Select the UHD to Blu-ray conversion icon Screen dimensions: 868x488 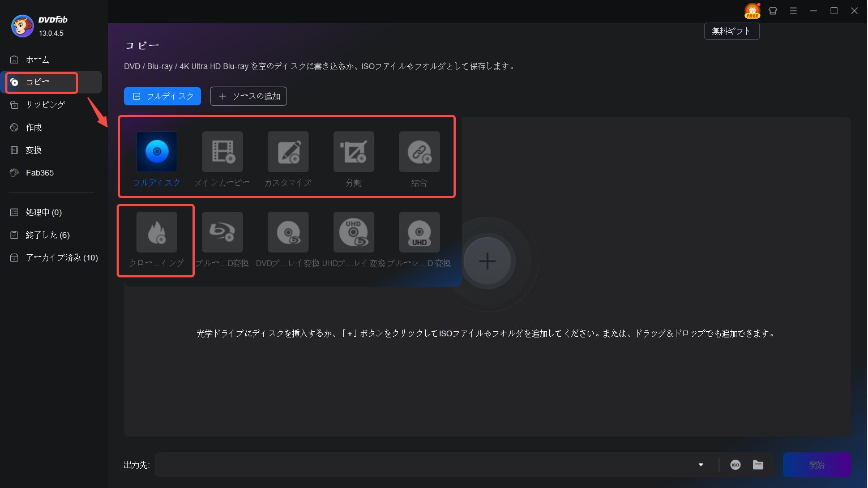354,232
